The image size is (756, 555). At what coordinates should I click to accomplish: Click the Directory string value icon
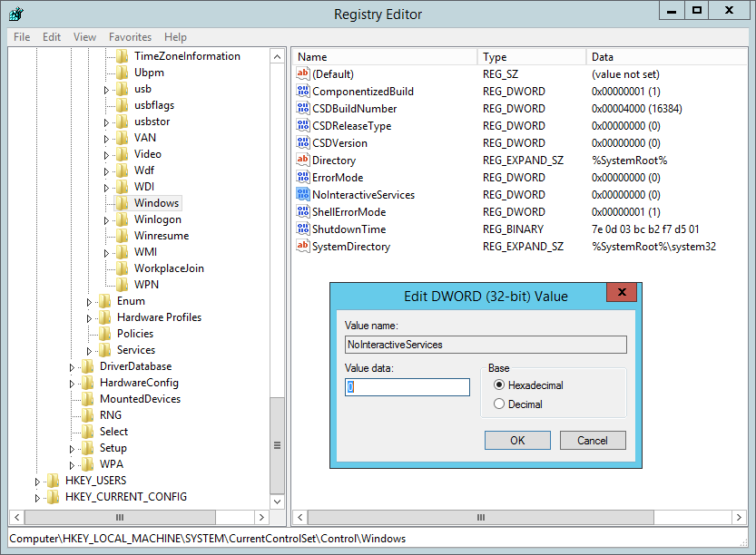(303, 160)
